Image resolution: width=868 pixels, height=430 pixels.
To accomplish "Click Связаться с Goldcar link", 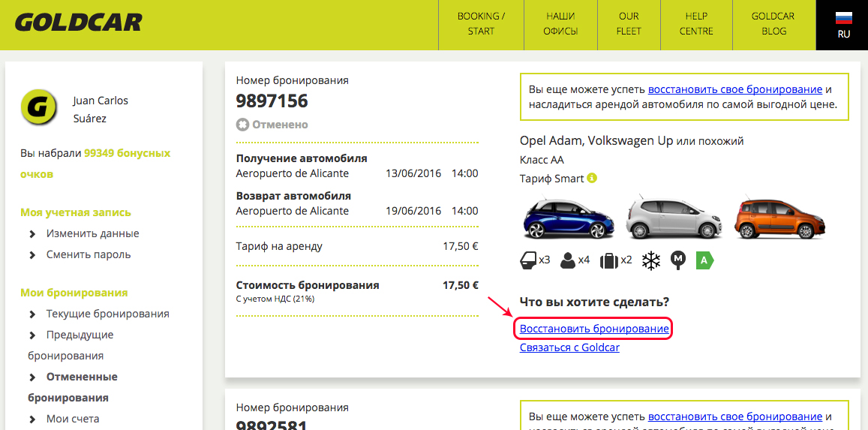I will (569, 347).
